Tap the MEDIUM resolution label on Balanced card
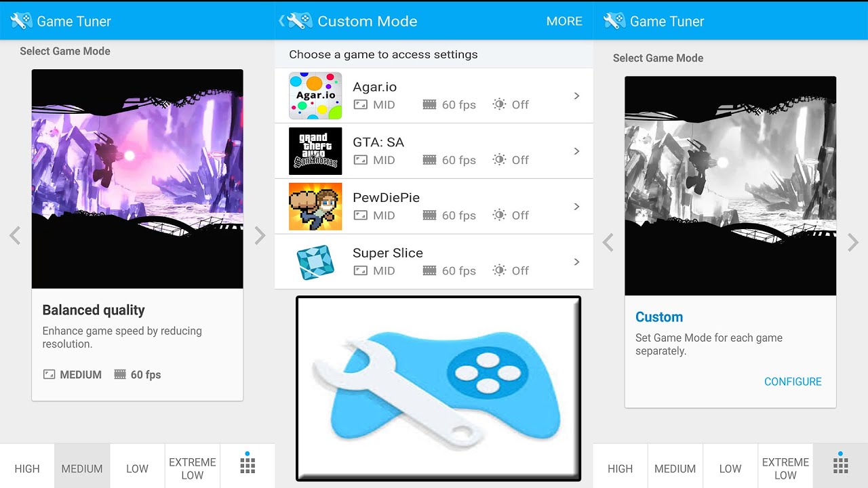This screenshot has height=488, width=868. 72,374
